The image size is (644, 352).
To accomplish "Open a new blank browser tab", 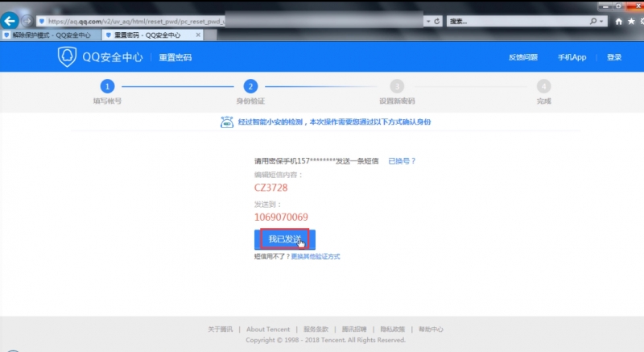I will [x=211, y=35].
